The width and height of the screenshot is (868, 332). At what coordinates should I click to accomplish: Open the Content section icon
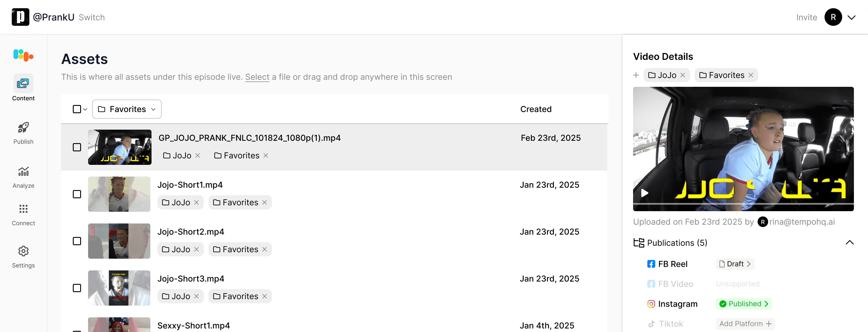[23, 83]
